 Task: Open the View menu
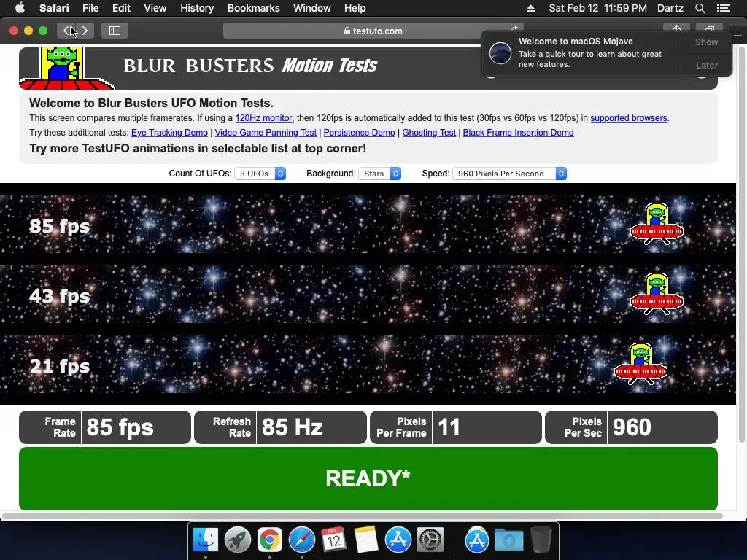[155, 8]
